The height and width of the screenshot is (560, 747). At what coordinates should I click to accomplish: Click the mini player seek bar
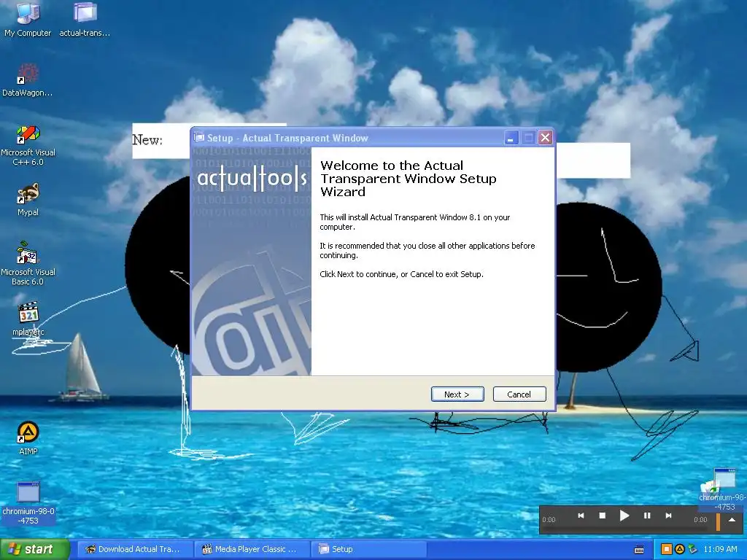click(x=624, y=528)
